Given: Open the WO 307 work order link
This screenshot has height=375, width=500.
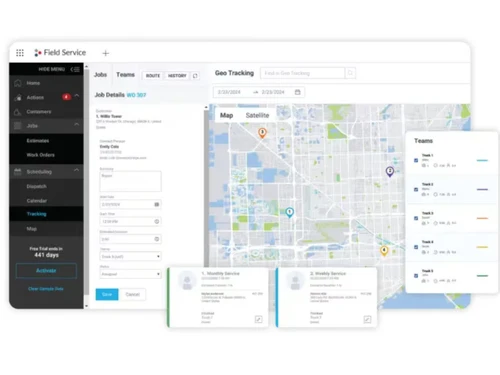Looking at the screenshot, I should [136, 95].
